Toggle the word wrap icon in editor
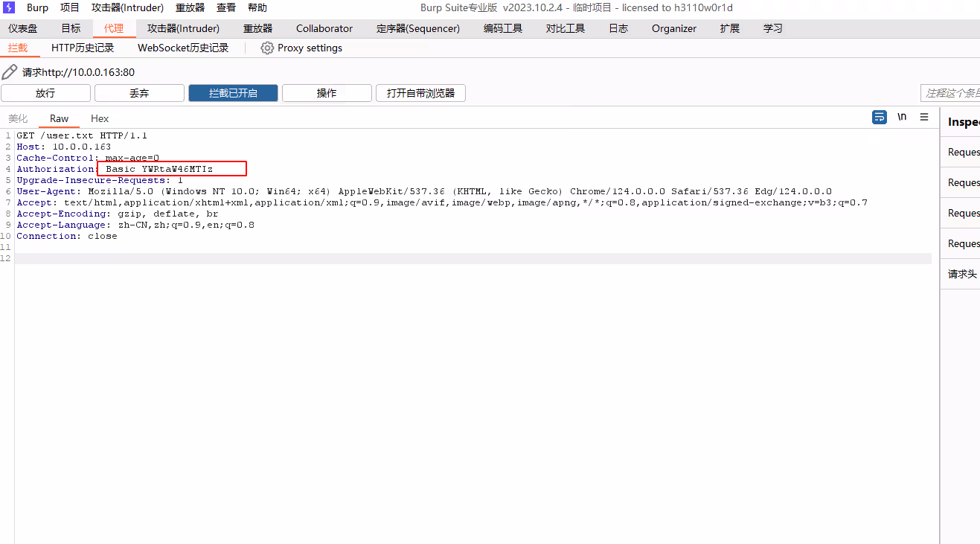Image resolution: width=980 pixels, height=544 pixels. pyautogui.click(x=880, y=118)
